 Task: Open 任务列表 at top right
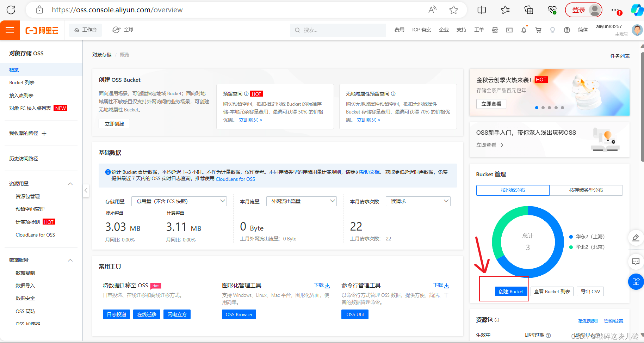[x=620, y=56]
